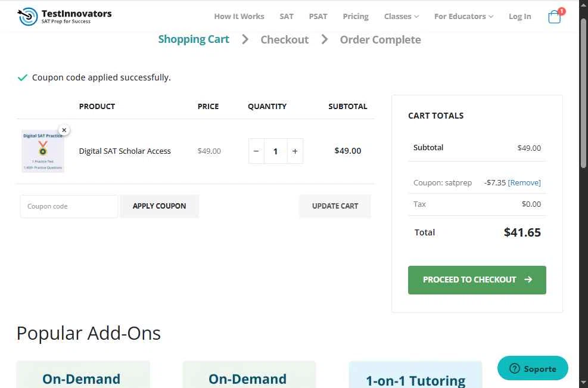The image size is (588, 388).
Task: Open Digital SAT Scholar Access product link
Action: (x=125, y=151)
